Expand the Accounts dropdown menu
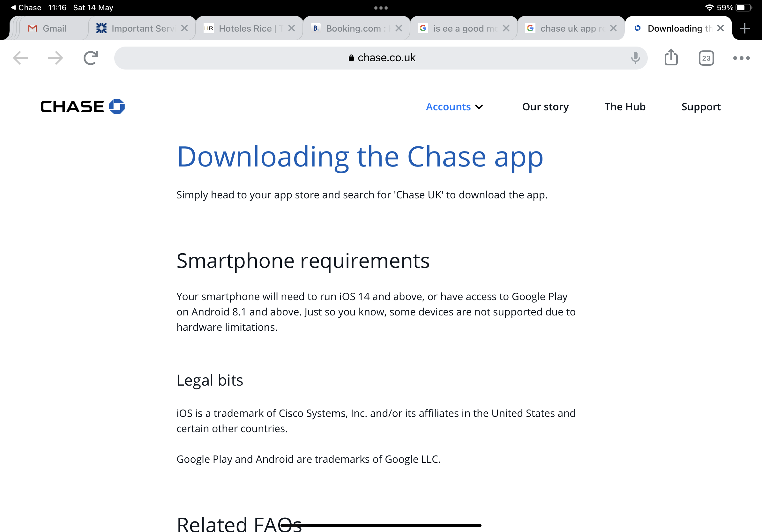Image resolution: width=762 pixels, height=532 pixels. click(x=454, y=107)
